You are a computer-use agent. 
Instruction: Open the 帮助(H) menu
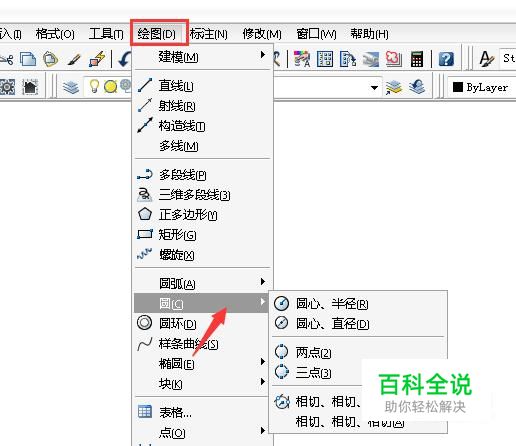[x=369, y=34]
